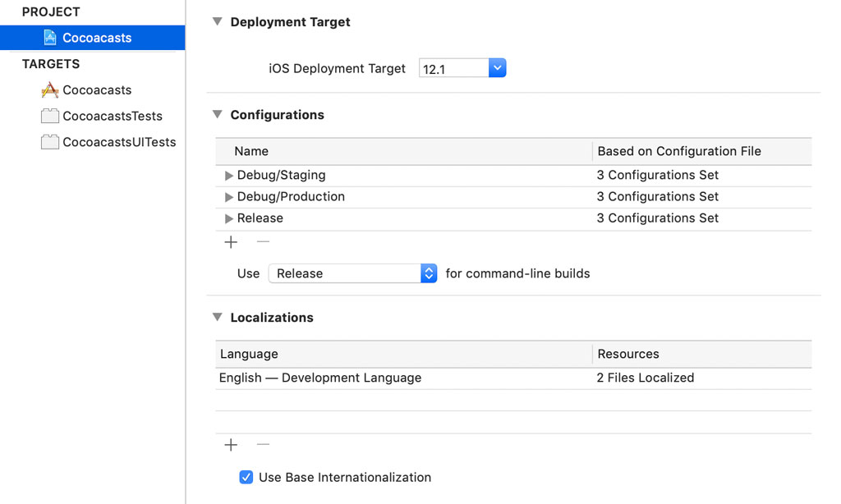Select the CocoacastsUITests target icon
This screenshot has width=841, height=504.
click(49, 142)
